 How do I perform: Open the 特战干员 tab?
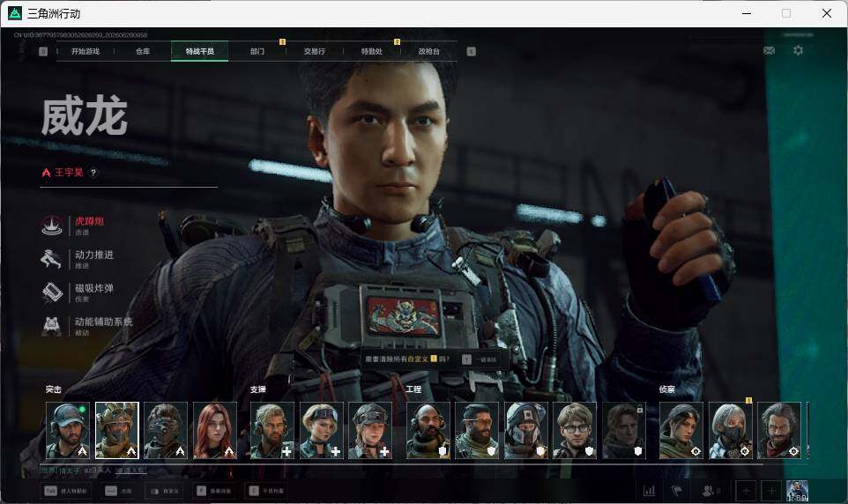(x=199, y=51)
